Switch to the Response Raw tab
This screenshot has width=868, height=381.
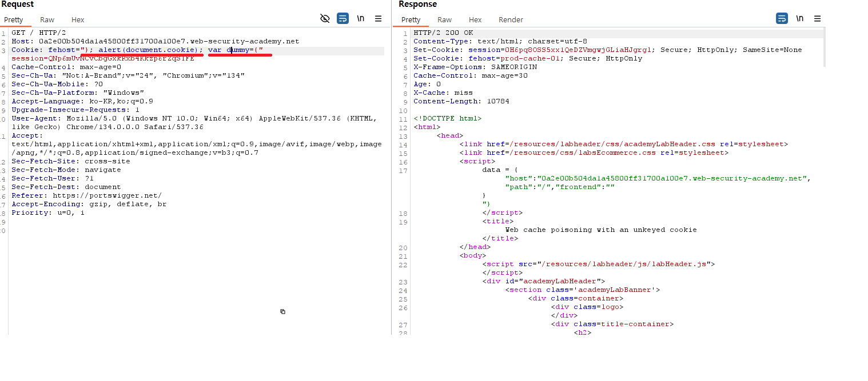[x=444, y=20]
